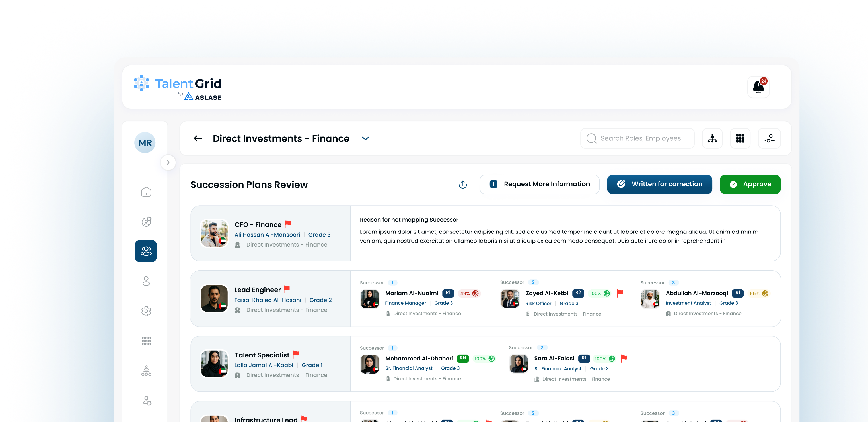Image resolution: width=868 pixels, height=422 pixels.
Task: Click the Lead Engineer role title
Action: point(258,290)
